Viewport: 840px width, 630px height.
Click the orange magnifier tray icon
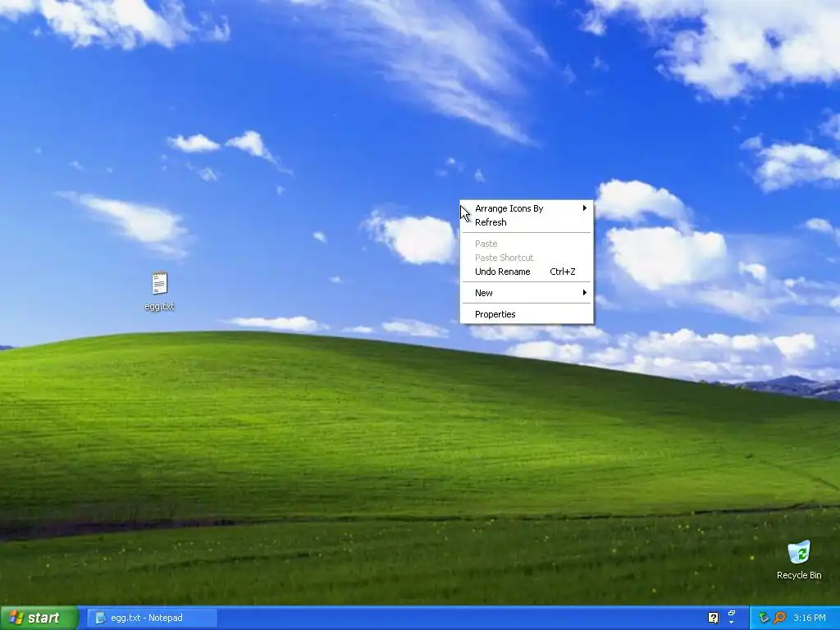pyautogui.click(x=779, y=618)
